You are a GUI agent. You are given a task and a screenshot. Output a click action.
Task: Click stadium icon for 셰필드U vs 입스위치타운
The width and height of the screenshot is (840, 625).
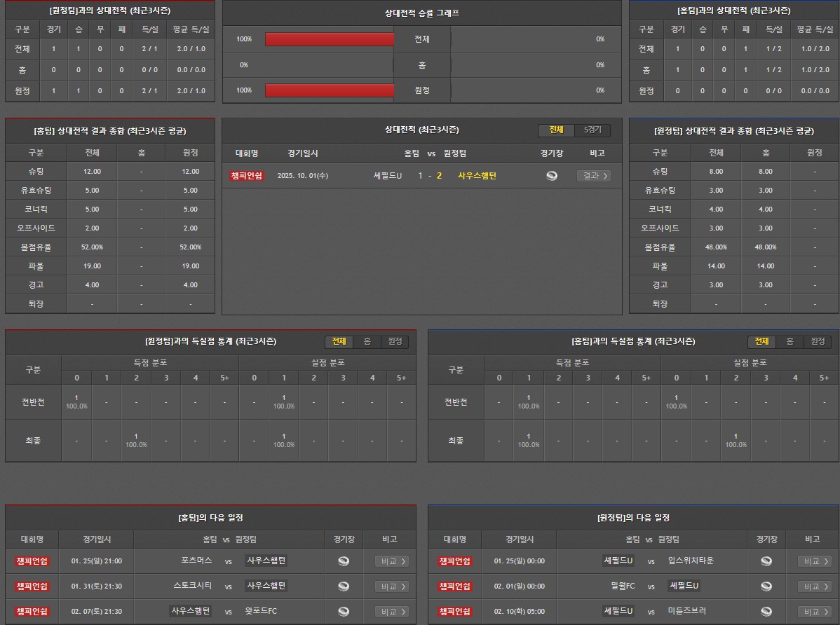pos(766,561)
